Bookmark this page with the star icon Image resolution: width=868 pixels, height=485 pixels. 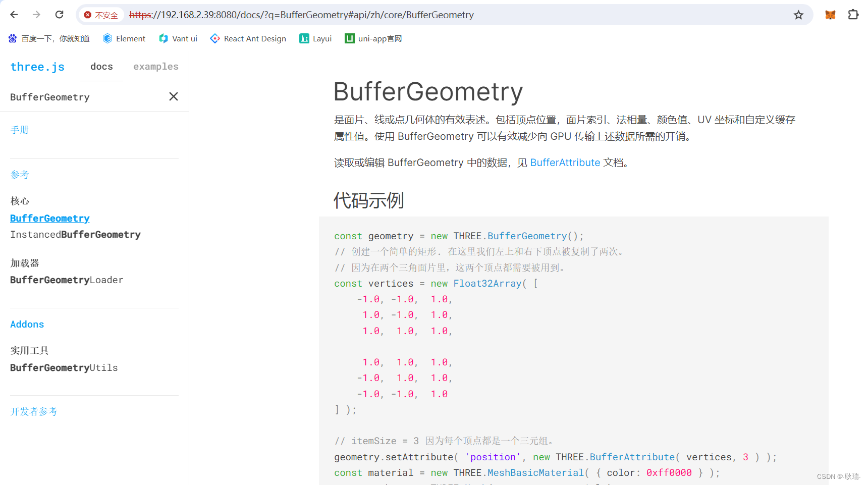[x=798, y=15]
